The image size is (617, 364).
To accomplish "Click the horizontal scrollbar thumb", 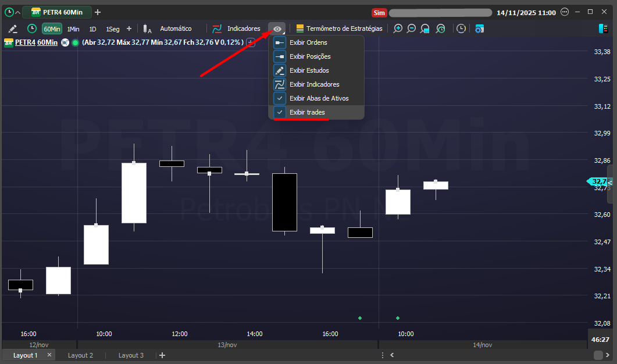I will (598, 355).
